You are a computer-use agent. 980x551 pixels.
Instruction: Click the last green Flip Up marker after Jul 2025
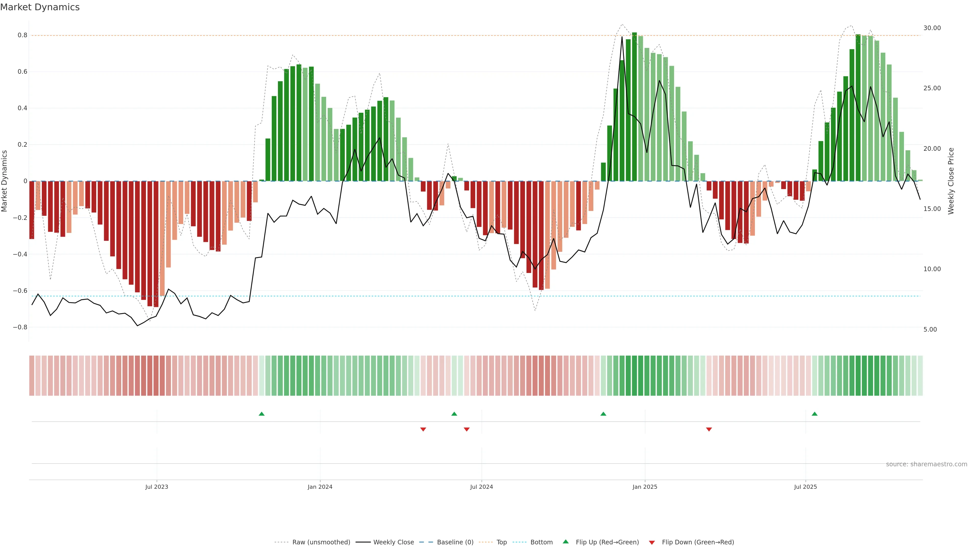(814, 414)
